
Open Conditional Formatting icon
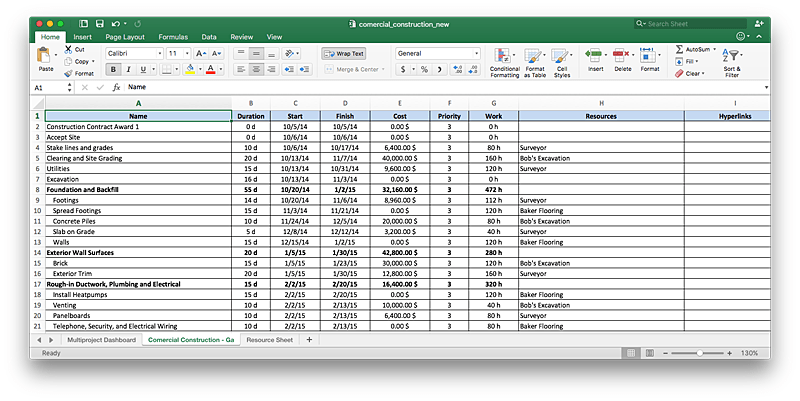coord(503,56)
